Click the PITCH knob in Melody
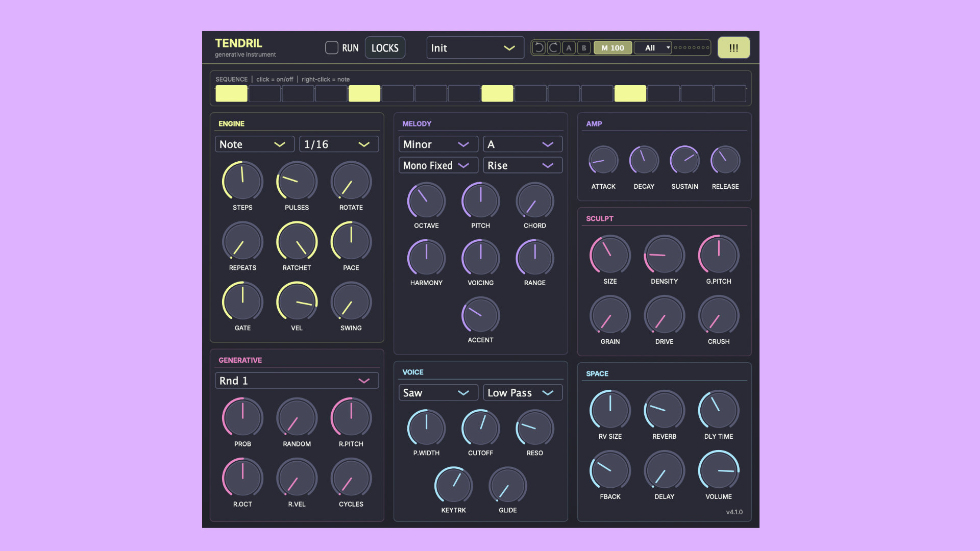This screenshot has height=551, width=980. pos(480,201)
